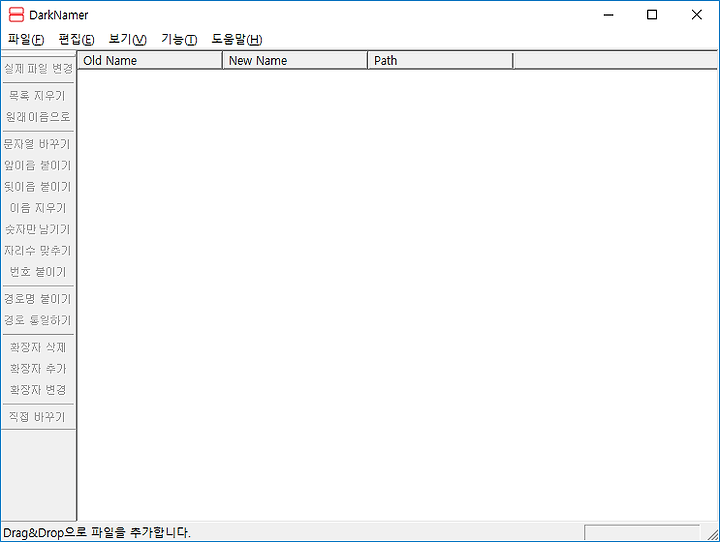Open the 파일(F) menu
Screen dimensions: 720x542
[x=26, y=40]
